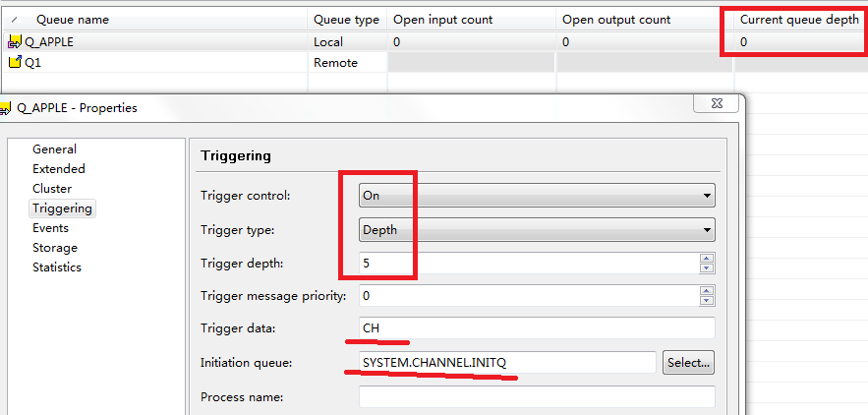Switch to the Events properties page
The image size is (868, 415).
click(50, 228)
